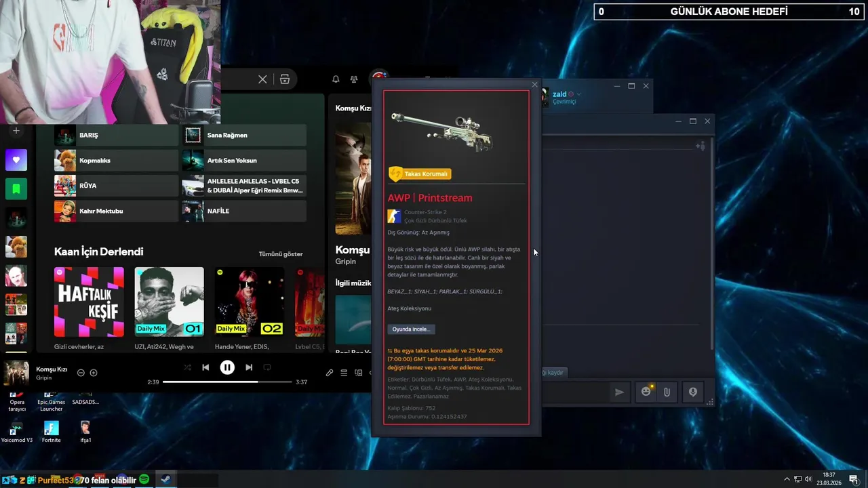Click zald's avatar in Steam friends window
The image size is (868, 488).
[544, 98]
